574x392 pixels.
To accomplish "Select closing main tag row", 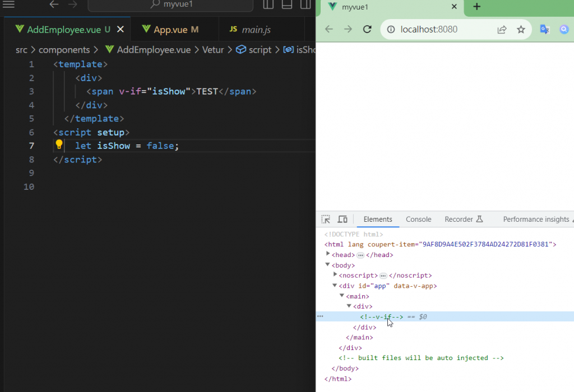I will pyautogui.click(x=359, y=338).
